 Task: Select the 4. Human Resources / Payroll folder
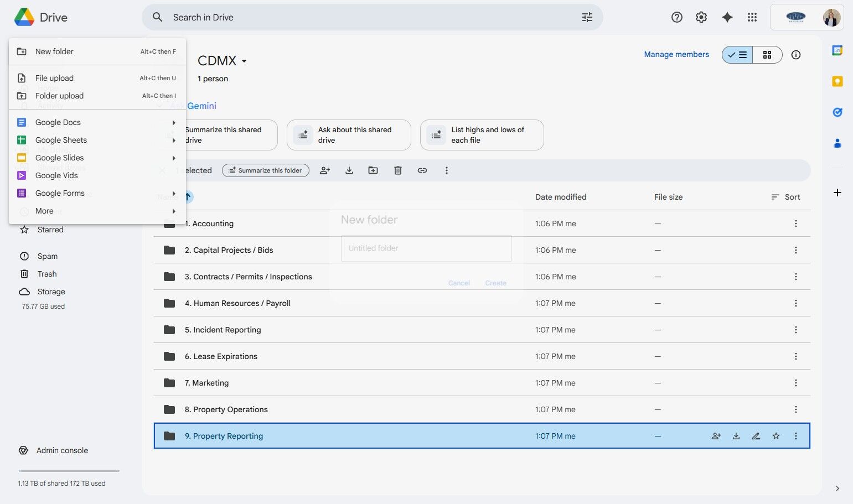click(482, 303)
